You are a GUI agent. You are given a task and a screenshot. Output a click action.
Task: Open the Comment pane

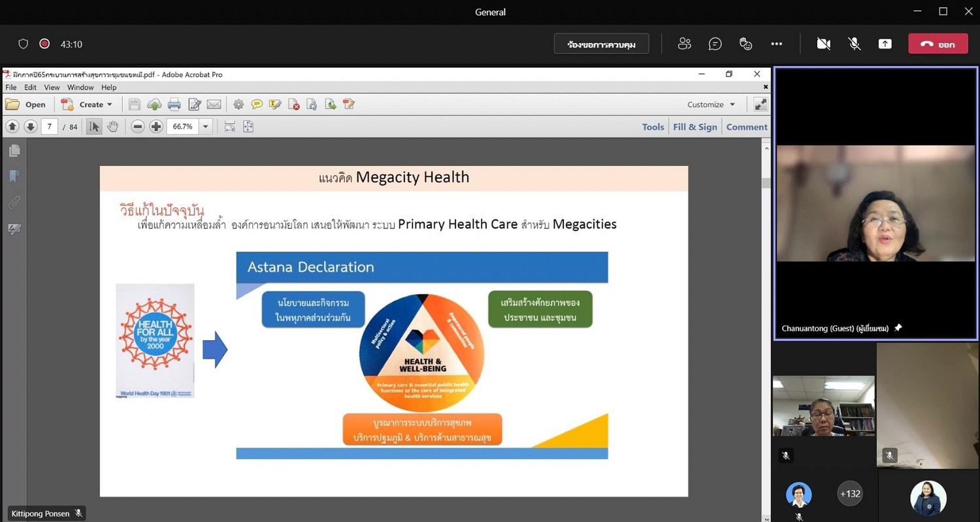747,127
